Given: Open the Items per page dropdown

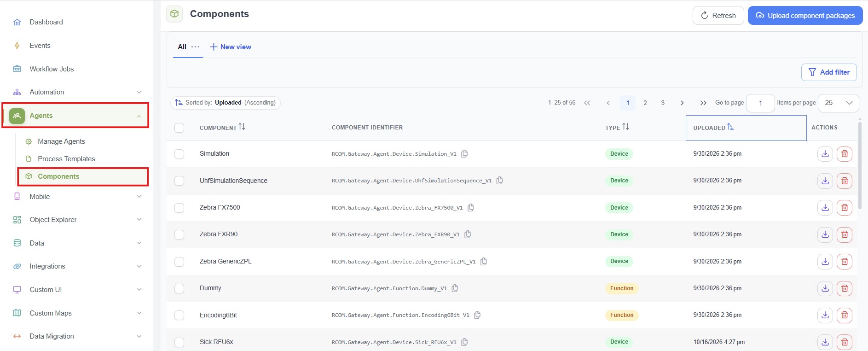Looking at the screenshot, I should [838, 103].
